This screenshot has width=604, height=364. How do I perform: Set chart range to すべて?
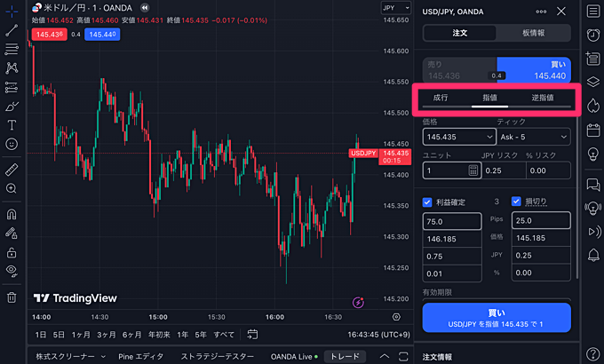click(x=224, y=335)
